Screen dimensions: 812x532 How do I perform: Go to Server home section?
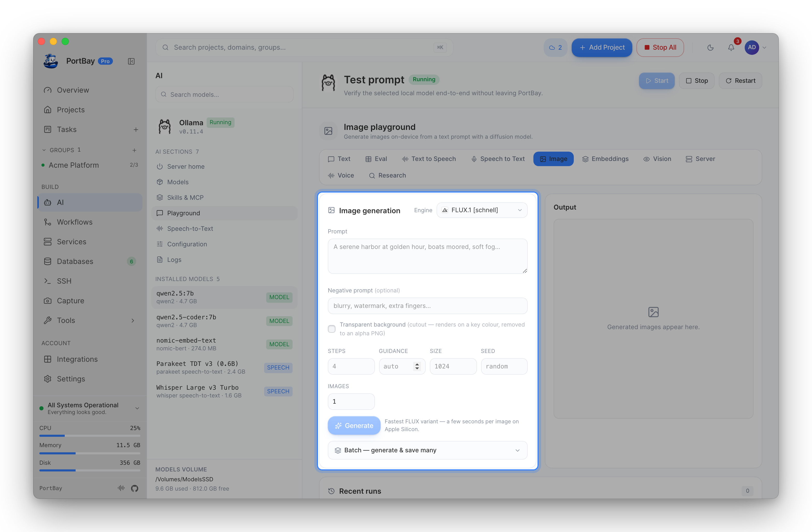coord(224,166)
